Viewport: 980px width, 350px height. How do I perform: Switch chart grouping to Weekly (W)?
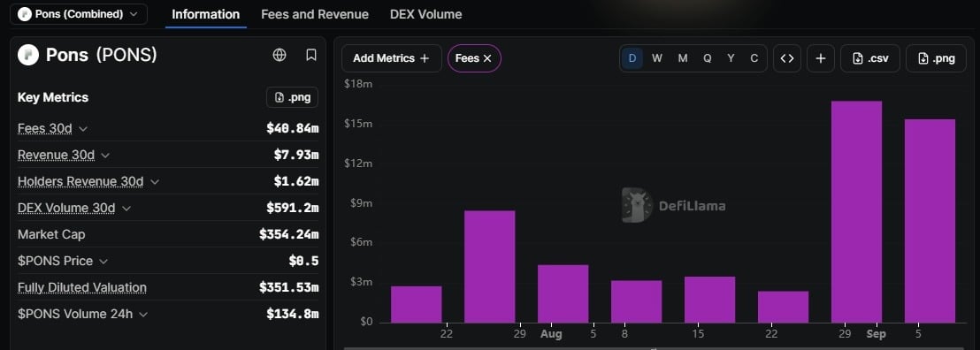coord(657,58)
